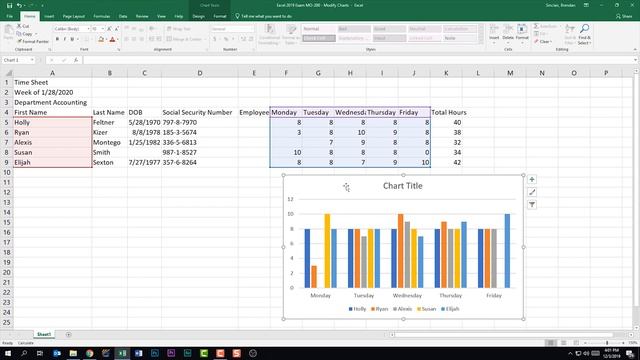Image resolution: width=640 pixels, height=360 pixels.
Task: Open Chrome from the taskbar
Action: [89, 353]
